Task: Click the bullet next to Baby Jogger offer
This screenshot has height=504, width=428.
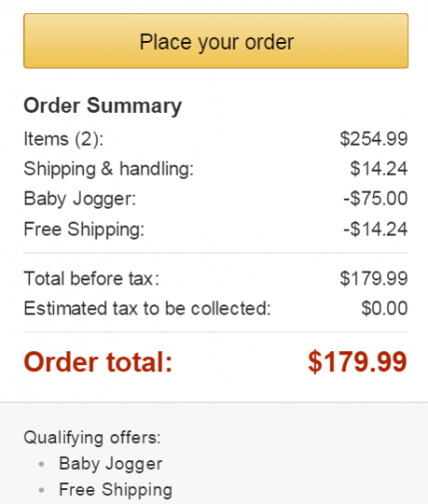Action: pyautogui.click(x=42, y=464)
